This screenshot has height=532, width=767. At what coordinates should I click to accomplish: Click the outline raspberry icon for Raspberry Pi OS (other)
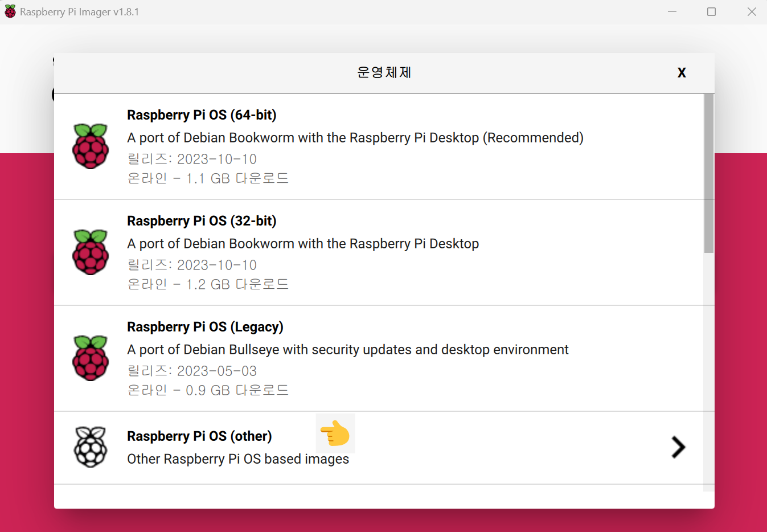point(91,447)
